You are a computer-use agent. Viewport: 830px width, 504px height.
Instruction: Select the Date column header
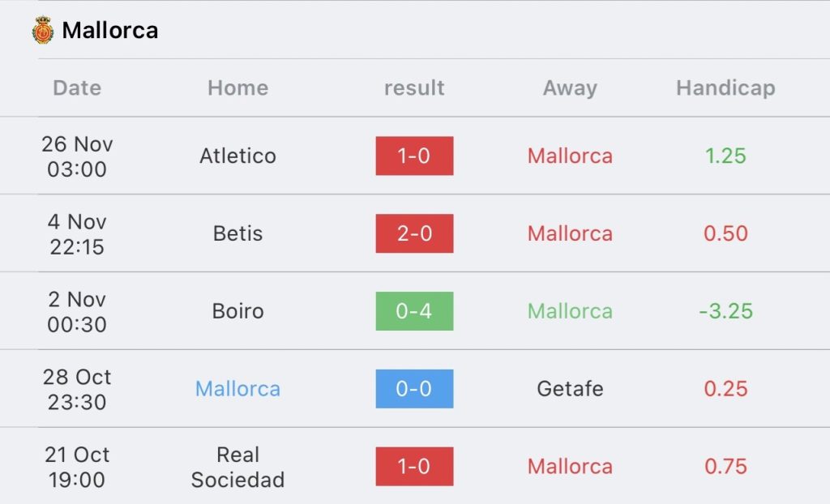pos(77,88)
